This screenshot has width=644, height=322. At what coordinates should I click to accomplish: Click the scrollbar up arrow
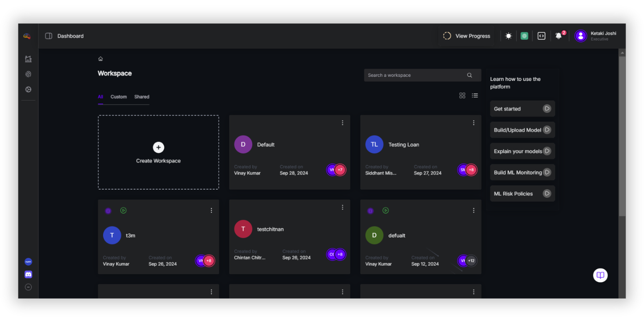click(622, 53)
